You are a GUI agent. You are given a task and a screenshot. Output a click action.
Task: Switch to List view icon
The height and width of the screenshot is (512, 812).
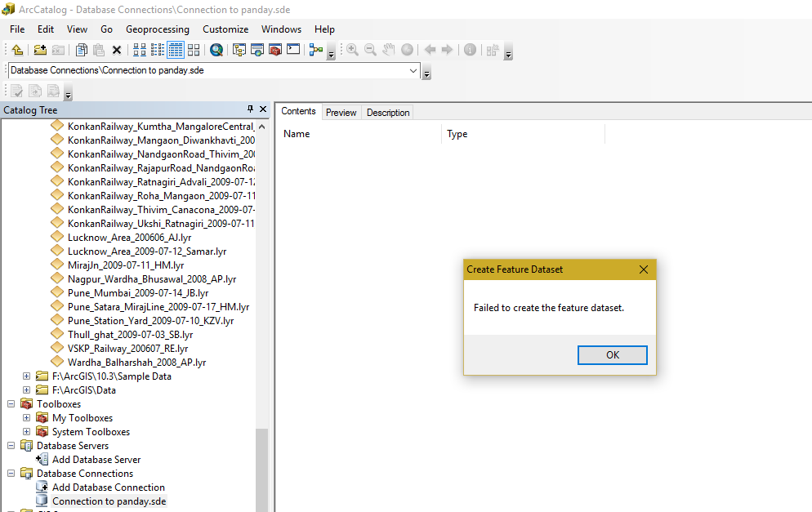(x=158, y=50)
